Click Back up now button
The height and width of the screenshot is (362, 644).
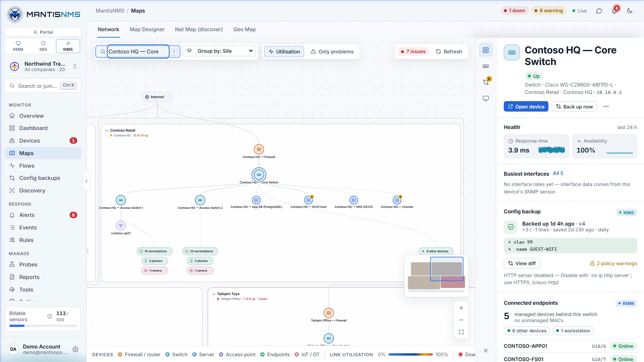pos(574,107)
